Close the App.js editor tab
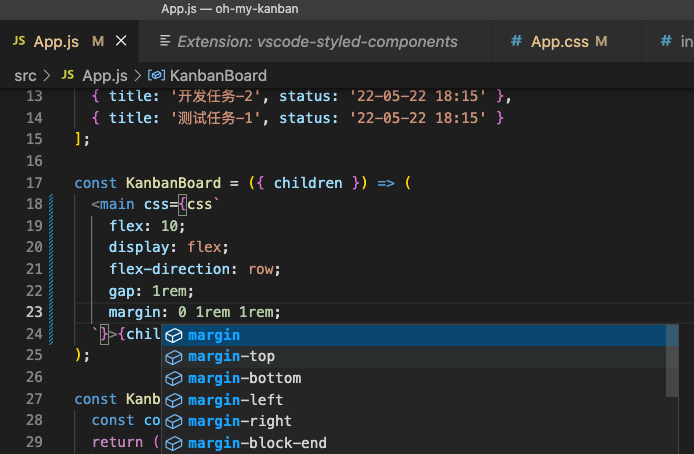This screenshot has width=694, height=454. 121,41
